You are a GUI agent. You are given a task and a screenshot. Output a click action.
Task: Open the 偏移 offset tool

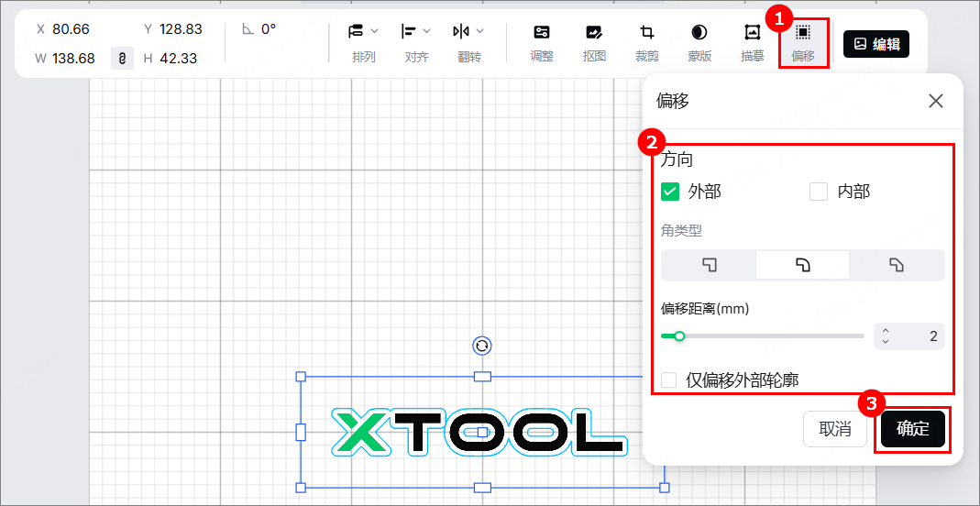(x=803, y=43)
